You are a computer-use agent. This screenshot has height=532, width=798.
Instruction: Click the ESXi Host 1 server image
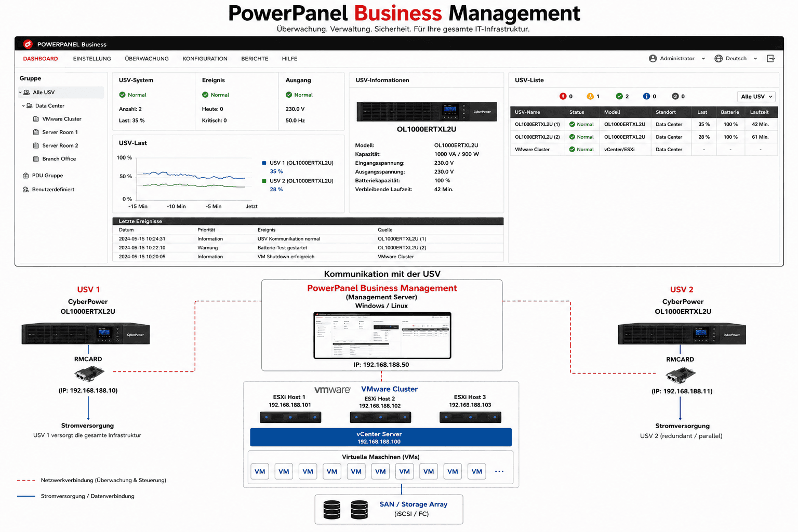coord(290,417)
